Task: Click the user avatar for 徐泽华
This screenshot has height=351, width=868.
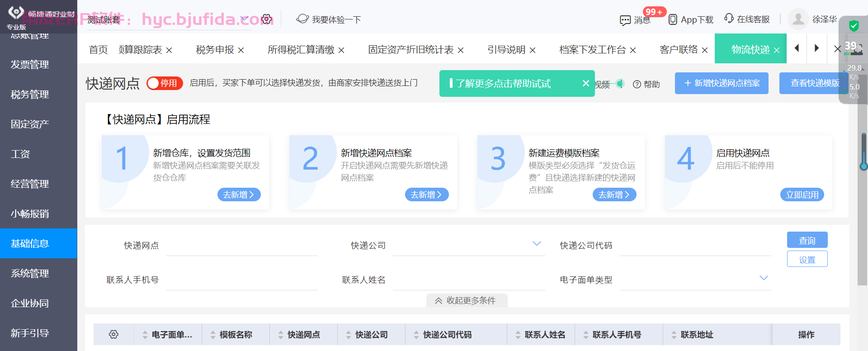Action: [x=798, y=19]
